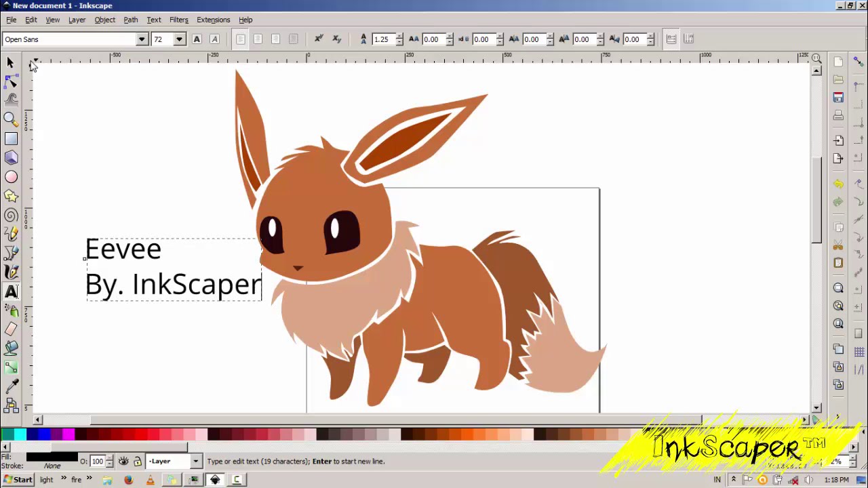Viewport: 868px width, 488px height.
Task: Select the Spiral tool
Action: 11,216
